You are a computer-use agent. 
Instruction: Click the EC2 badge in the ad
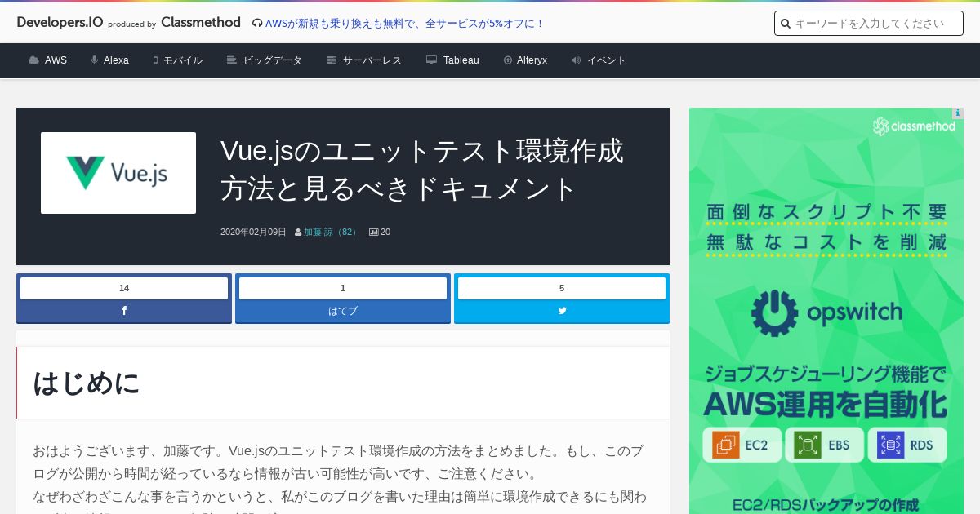[x=742, y=445]
